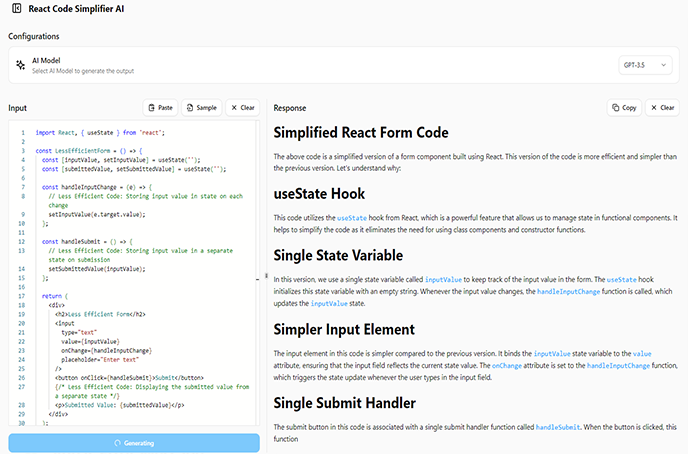Copy the response text
The image size is (688, 454).
[623, 107]
